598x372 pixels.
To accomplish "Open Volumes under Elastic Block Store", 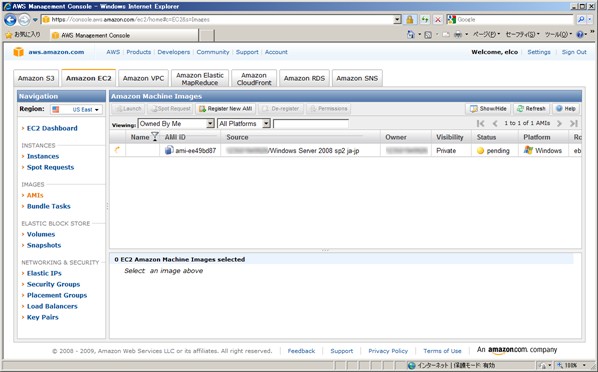I will click(41, 234).
